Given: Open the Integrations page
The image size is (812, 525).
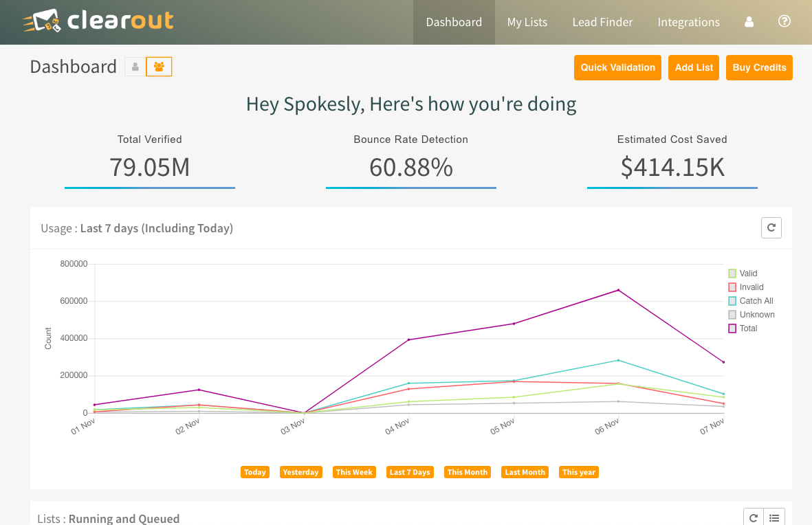Looking at the screenshot, I should pos(688,22).
